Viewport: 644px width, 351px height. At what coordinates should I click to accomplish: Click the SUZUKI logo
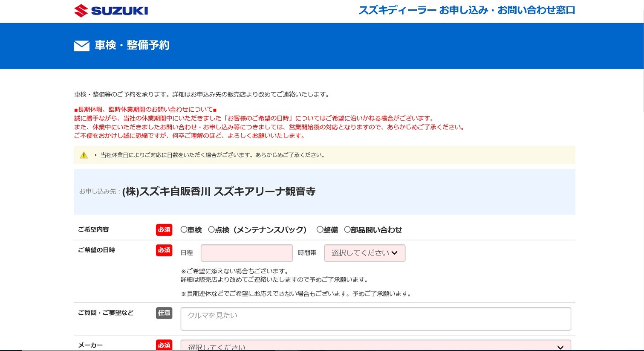pyautogui.click(x=111, y=11)
